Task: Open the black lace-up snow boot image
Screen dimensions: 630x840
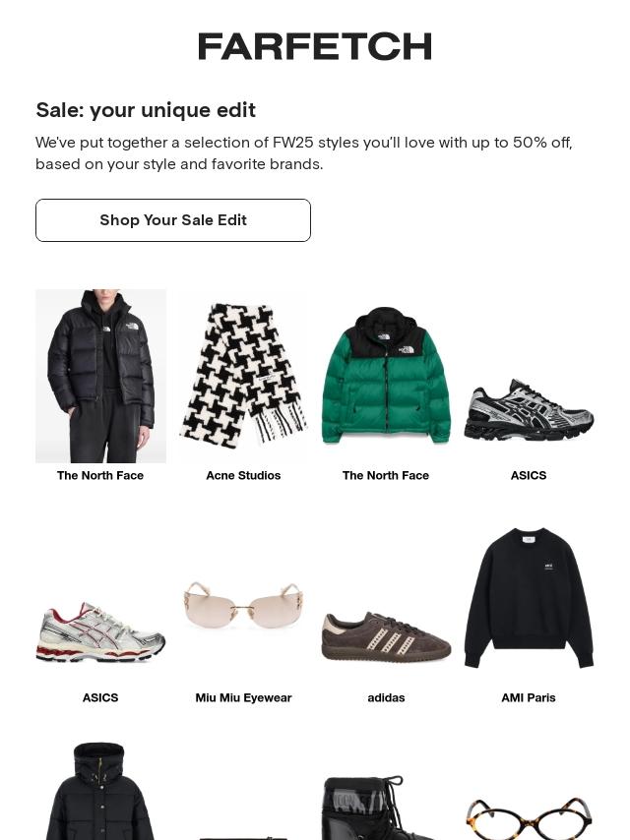Action: pos(375,808)
